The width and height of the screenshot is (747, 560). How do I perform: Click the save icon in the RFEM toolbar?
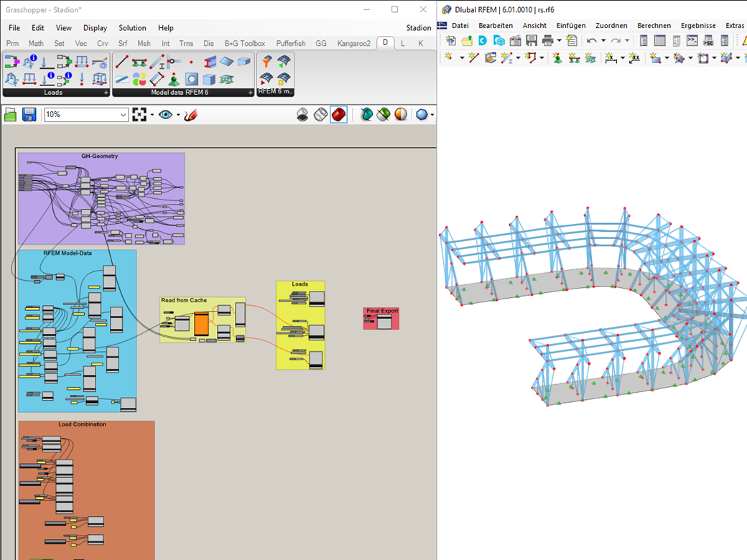pos(530,41)
